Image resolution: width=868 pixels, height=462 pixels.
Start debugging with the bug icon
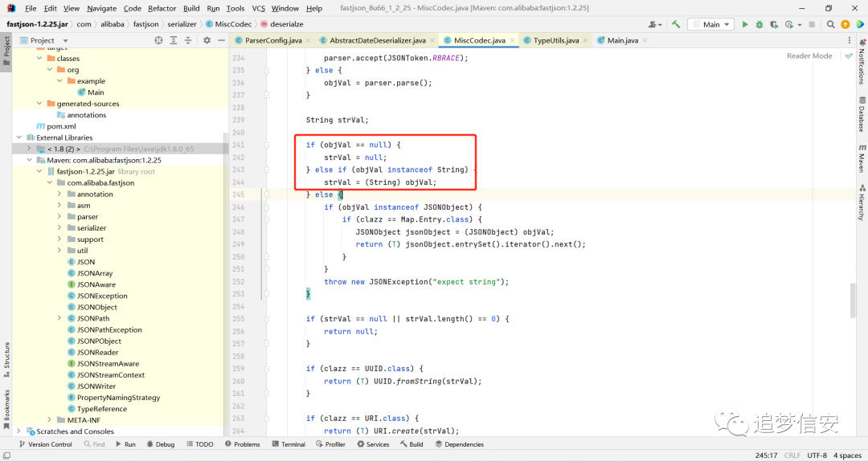tap(759, 24)
